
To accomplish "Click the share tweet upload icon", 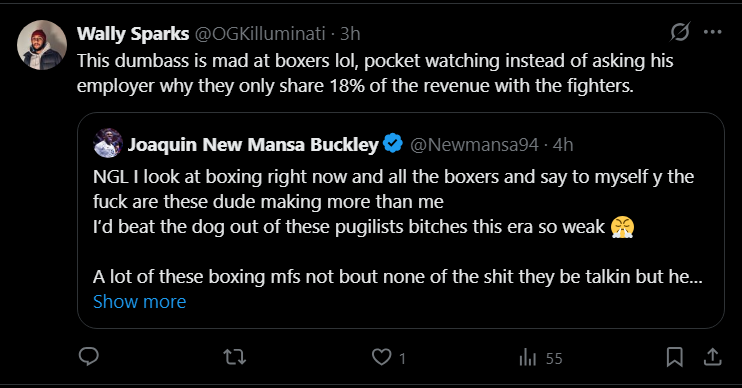I will [712, 357].
